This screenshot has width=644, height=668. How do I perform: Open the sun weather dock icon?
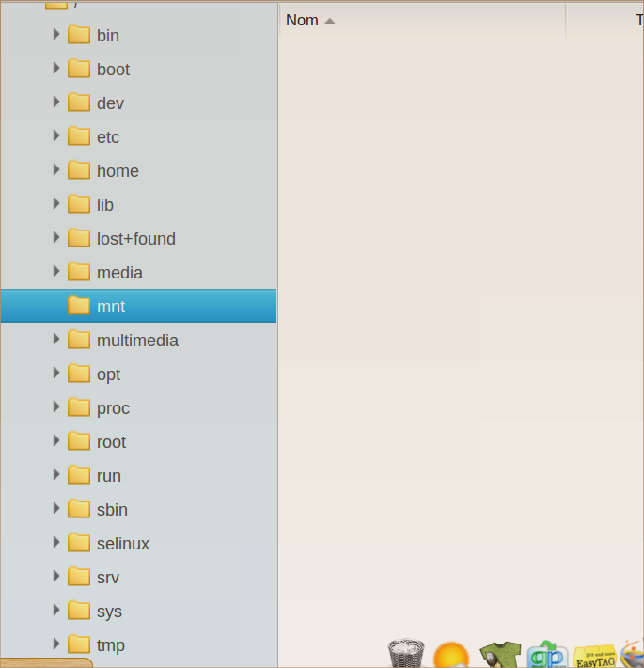click(x=451, y=655)
